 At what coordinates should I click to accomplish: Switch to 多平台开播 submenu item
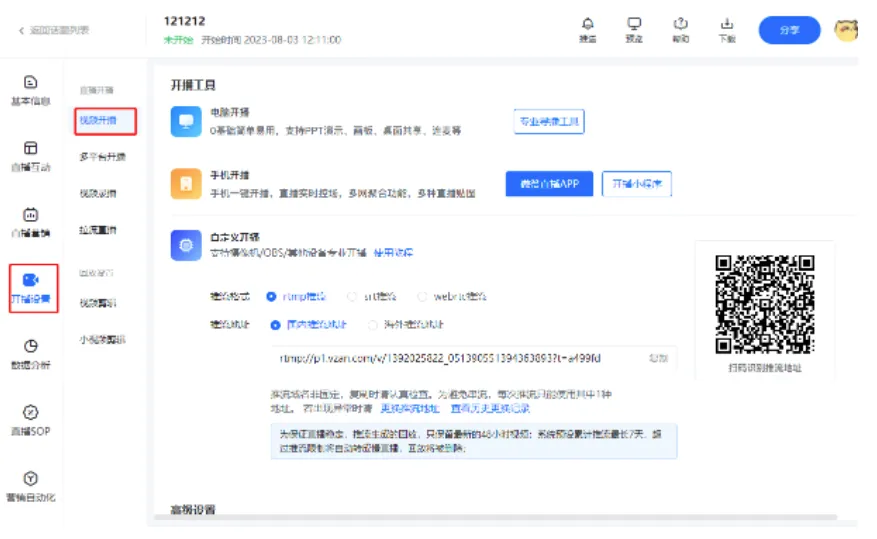pyautogui.click(x=103, y=157)
